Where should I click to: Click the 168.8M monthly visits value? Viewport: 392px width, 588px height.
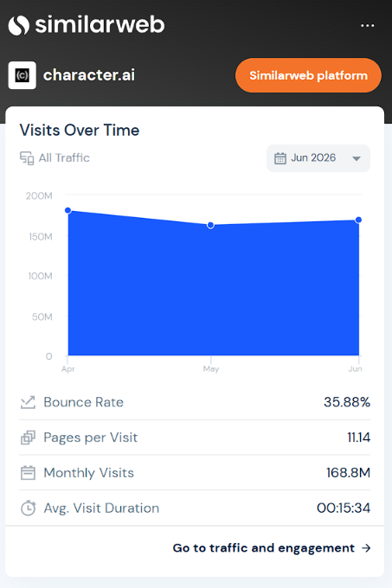point(348,472)
